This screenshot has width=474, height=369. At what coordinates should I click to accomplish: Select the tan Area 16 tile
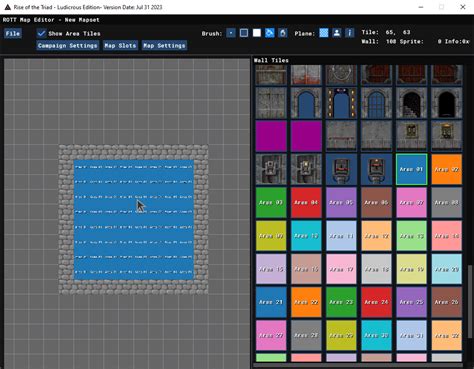(x=306, y=269)
